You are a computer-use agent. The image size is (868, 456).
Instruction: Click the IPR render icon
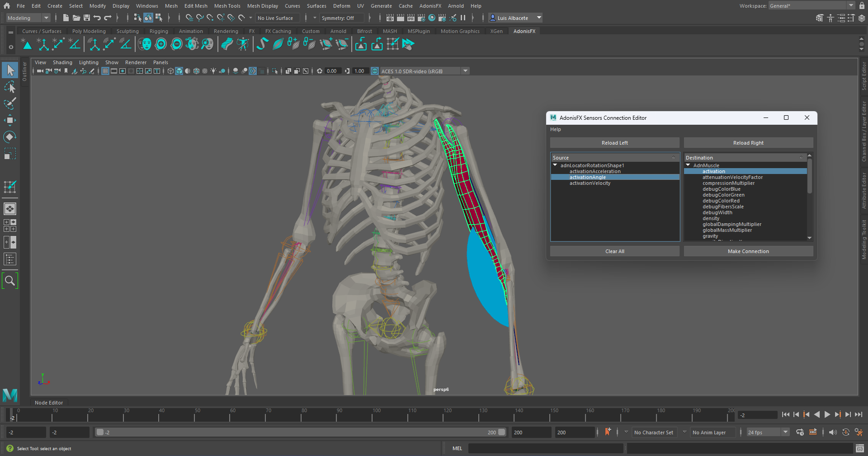tap(411, 18)
